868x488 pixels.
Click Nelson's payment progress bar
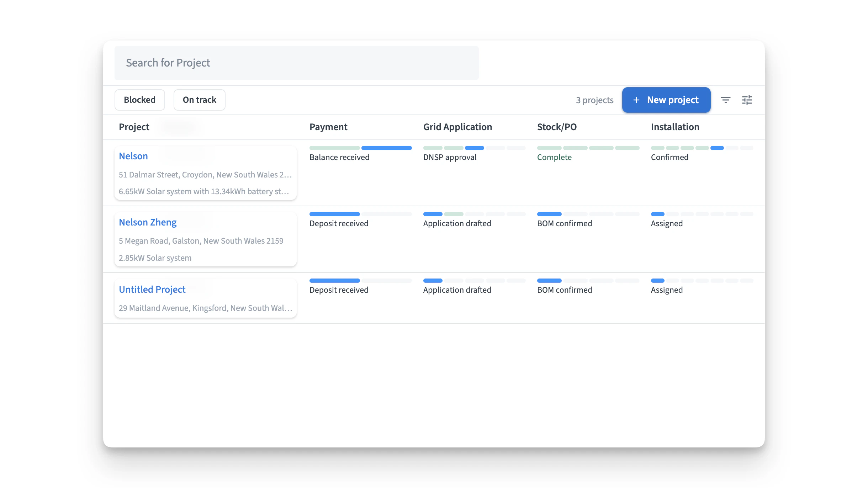(x=361, y=148)
